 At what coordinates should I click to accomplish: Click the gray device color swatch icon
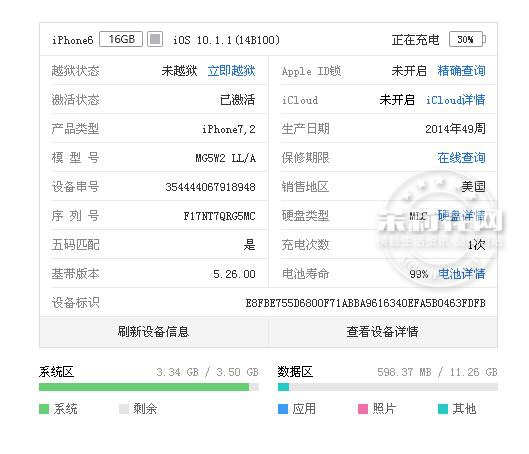pos(155,39)
